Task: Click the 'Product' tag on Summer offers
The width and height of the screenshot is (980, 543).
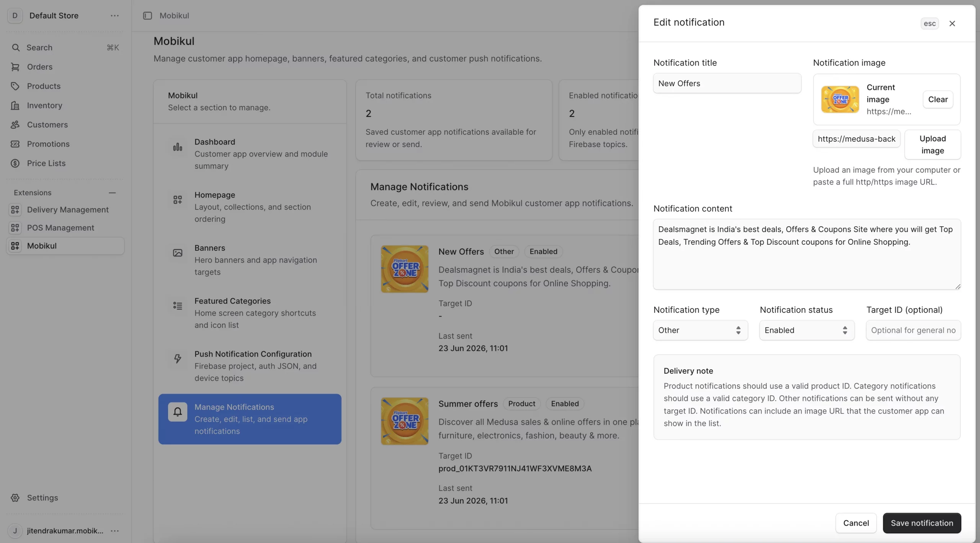Action: (x=521, y=404)
